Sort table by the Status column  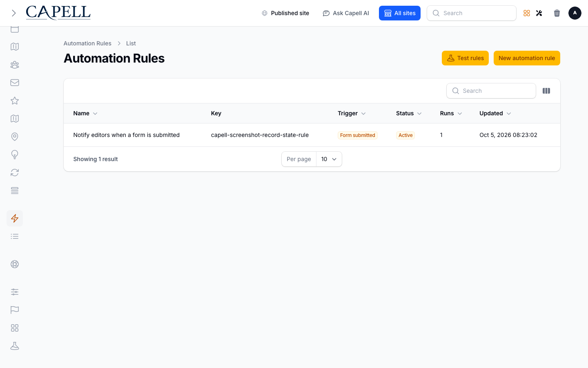[409, 113]
